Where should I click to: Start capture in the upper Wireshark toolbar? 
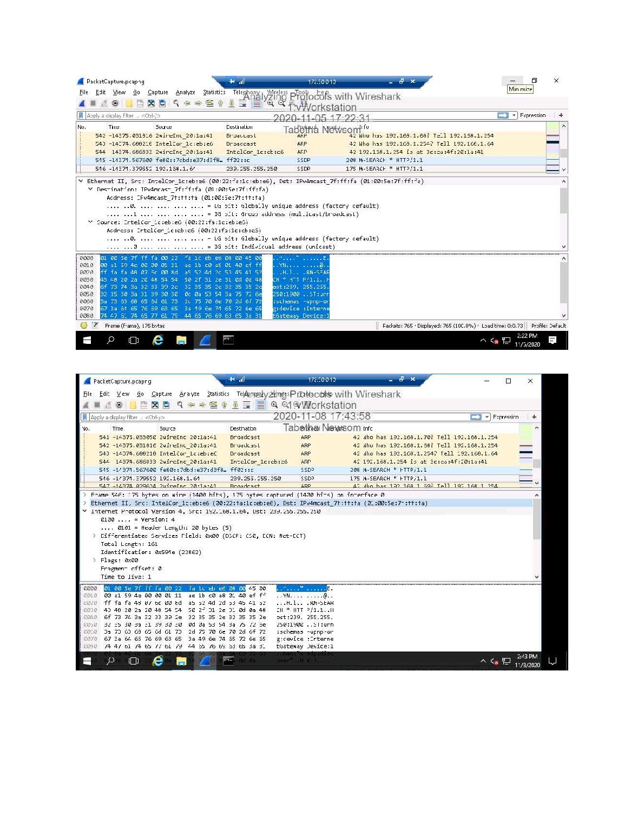[x=82, y=103]
